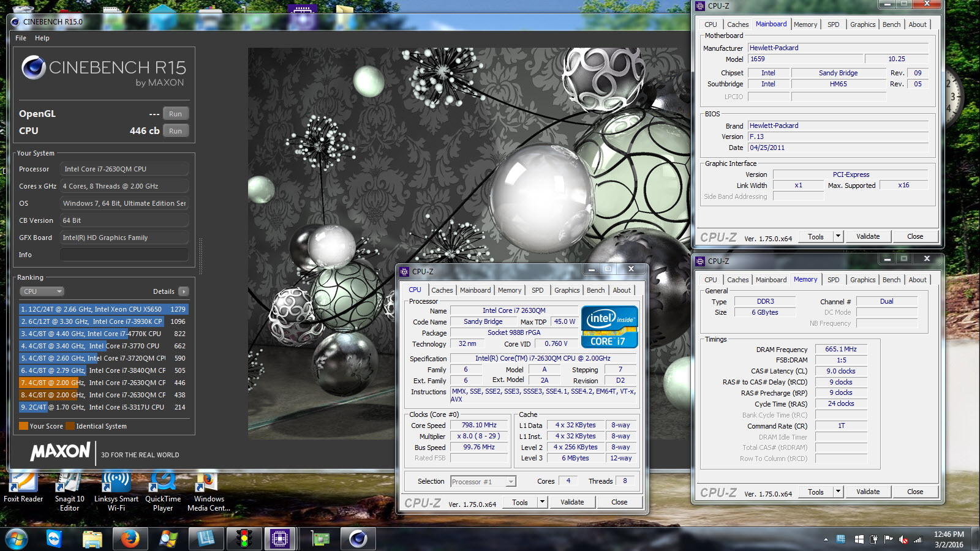
Task: Click Show Desktop strip beside clock
Action: tap(976, 539)
